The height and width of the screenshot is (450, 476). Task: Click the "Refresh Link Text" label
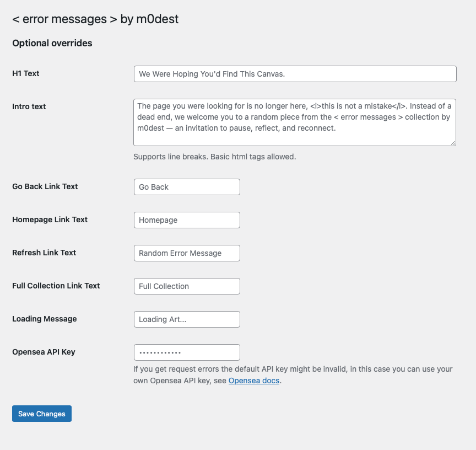[x=44, y=253]
